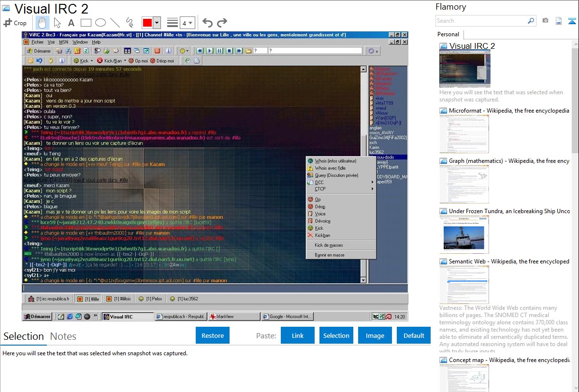Select the straight line tool

[115, 23]
